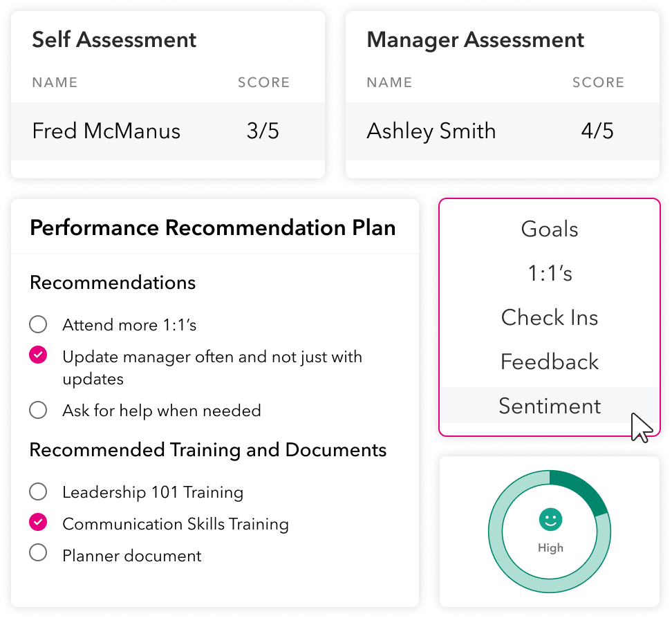This screenshot has height=618, width=672.
Task: Click the 4/5 manager score value
Action: (597, 131)
